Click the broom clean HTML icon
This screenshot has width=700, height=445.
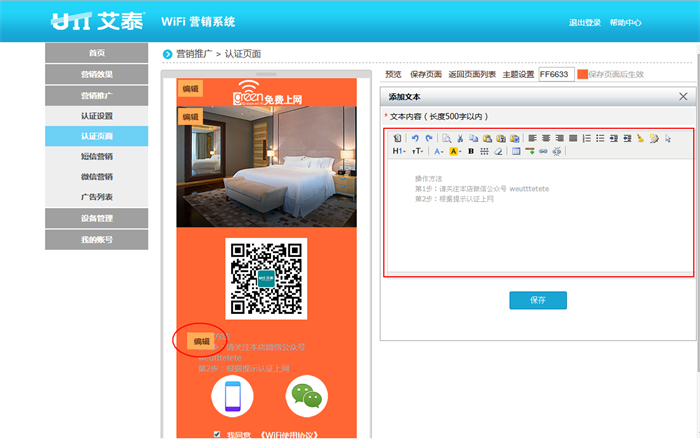point(641,138)
